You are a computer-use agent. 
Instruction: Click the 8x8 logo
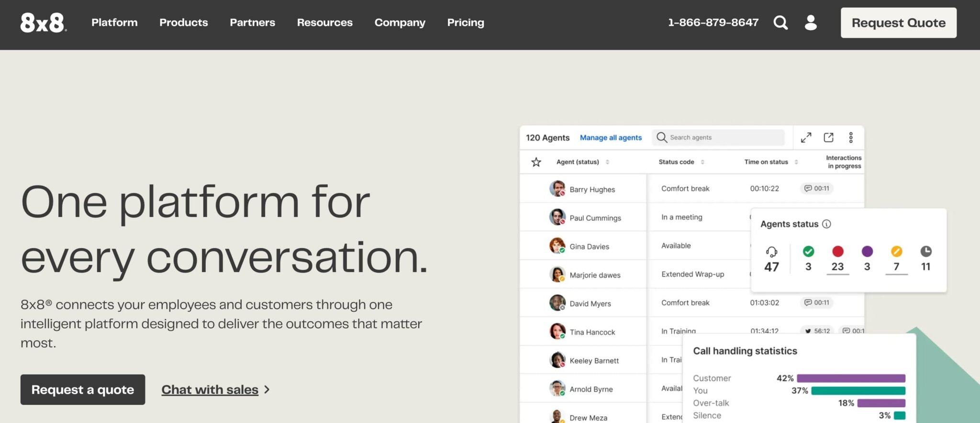point(43,23)
